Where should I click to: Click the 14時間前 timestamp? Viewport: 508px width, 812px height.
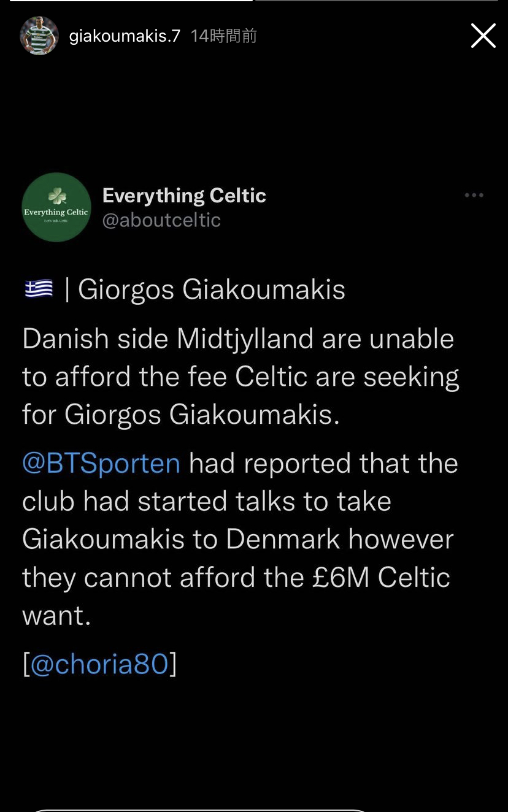[223, 36]
